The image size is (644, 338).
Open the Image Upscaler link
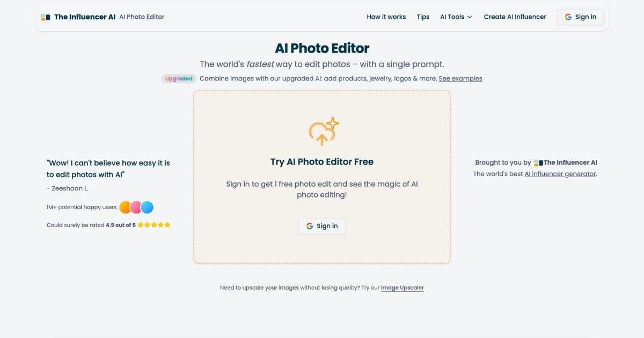[x=402, y=288]
